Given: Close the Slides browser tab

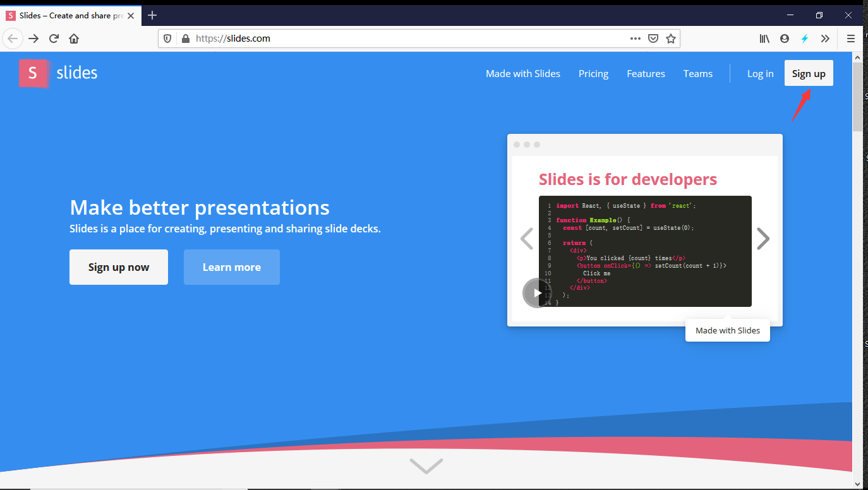Looking at the screenshot, I should click(132, 15).
